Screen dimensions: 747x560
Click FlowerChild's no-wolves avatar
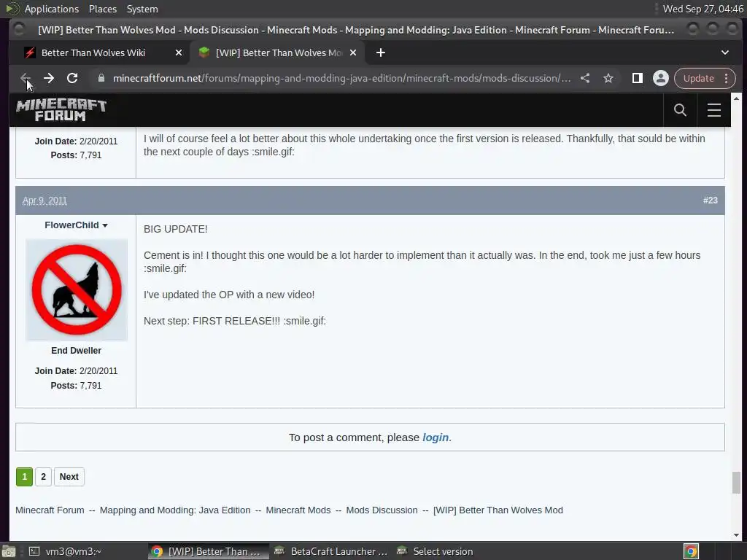(76, 290)
